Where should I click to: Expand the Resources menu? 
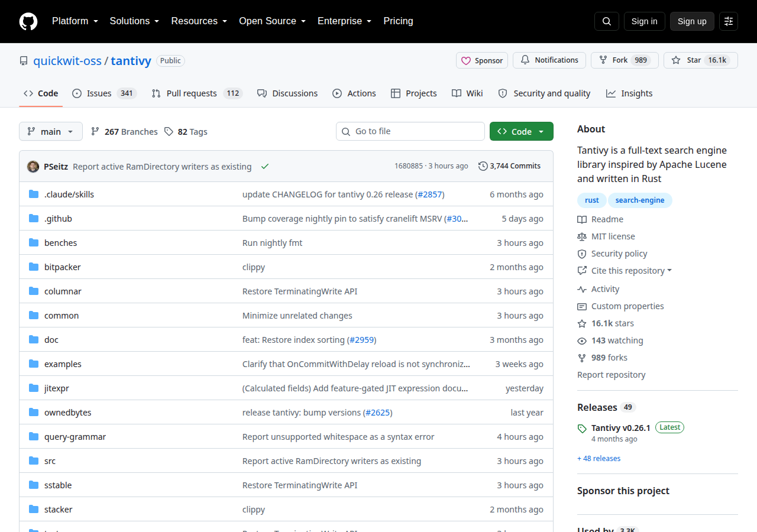click(x=199, y=21)
